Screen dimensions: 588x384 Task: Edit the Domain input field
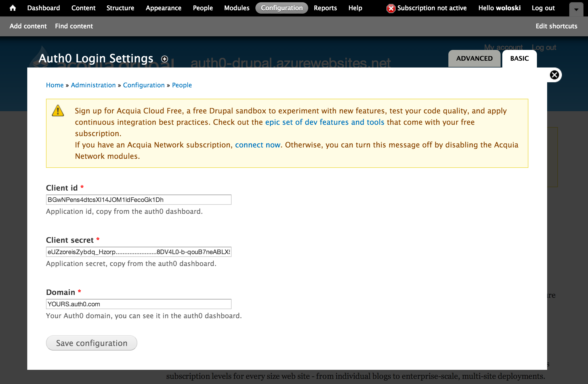tap(138, 304)
